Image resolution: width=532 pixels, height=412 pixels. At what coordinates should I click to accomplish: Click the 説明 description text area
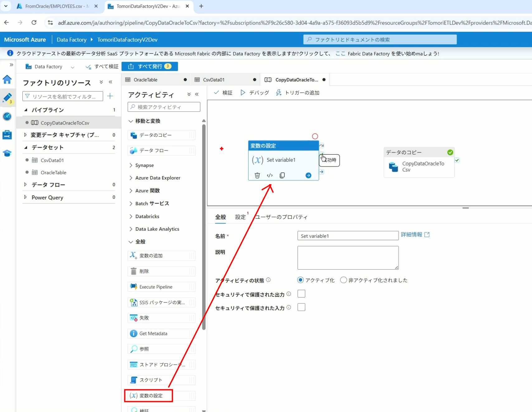348,258
